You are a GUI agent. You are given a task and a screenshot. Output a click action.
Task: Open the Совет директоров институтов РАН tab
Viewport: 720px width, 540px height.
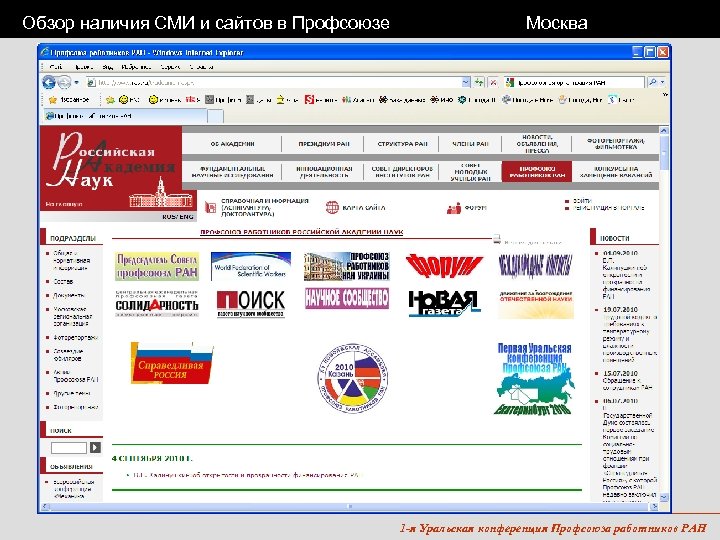click(402, 172)
